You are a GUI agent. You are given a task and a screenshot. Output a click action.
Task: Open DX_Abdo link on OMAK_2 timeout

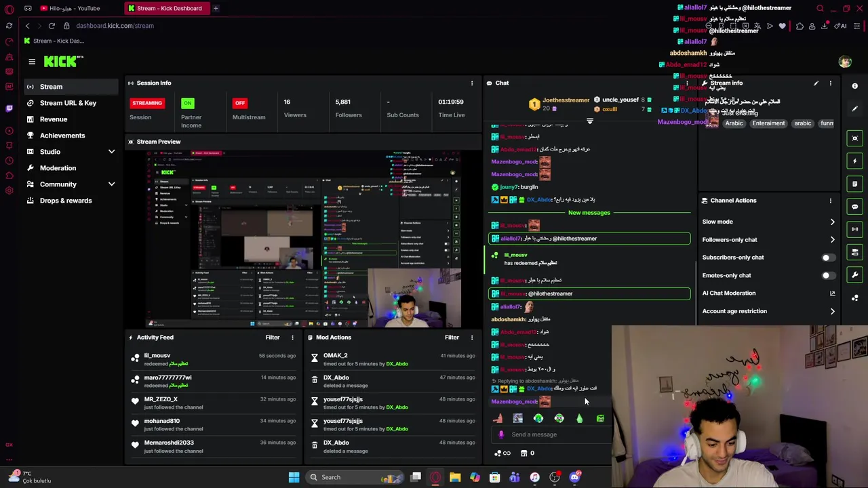coord(397,364)
